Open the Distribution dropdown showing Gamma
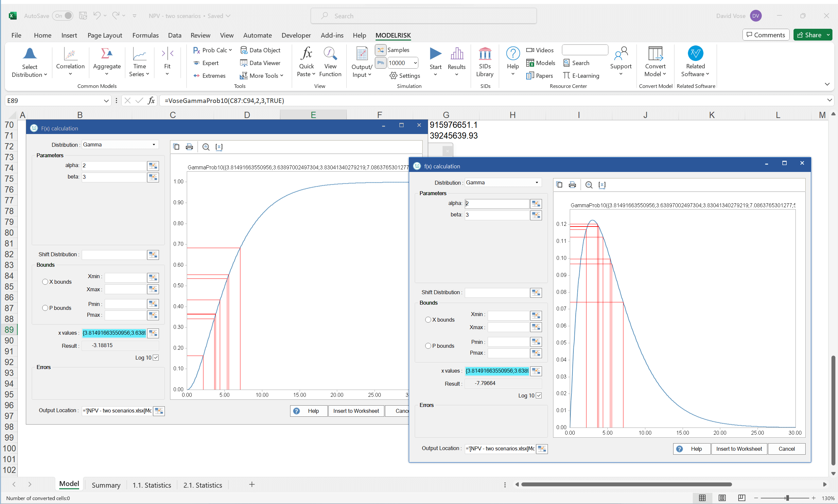 click(120, 144)
